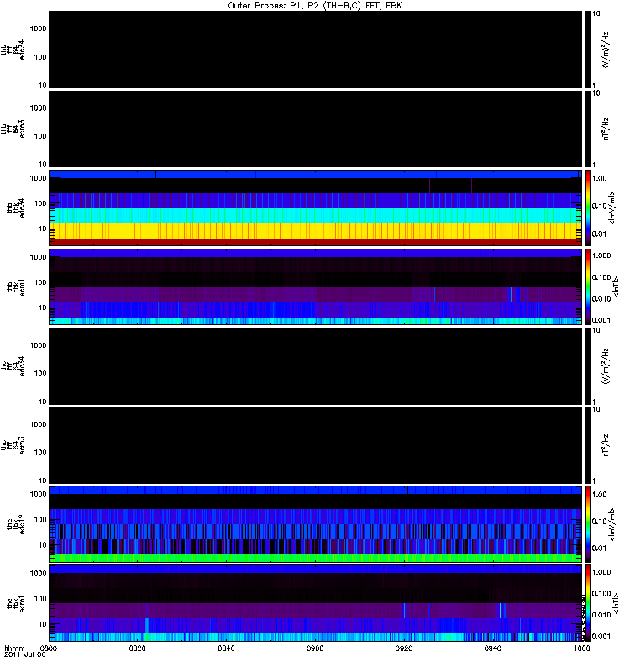Click the 0840 time tick label
The width and height of the screenshot is (630, 672).
227,649
